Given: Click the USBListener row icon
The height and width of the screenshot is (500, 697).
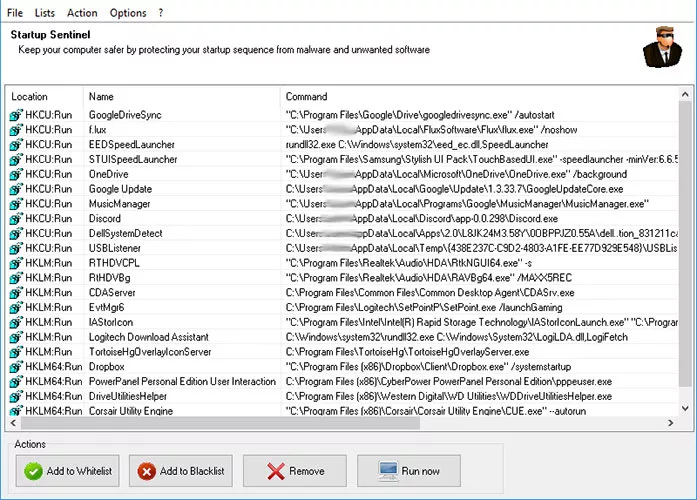Looking at the screenshot, I should [16, 248].
